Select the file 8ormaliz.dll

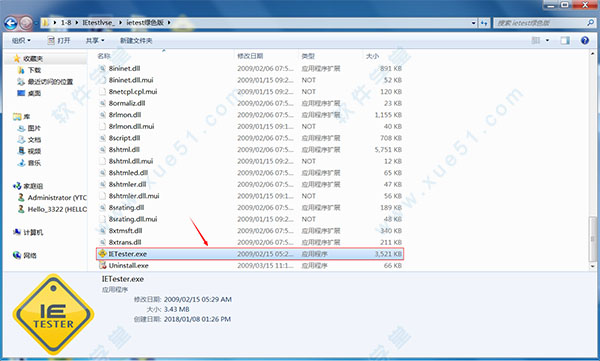127,103
